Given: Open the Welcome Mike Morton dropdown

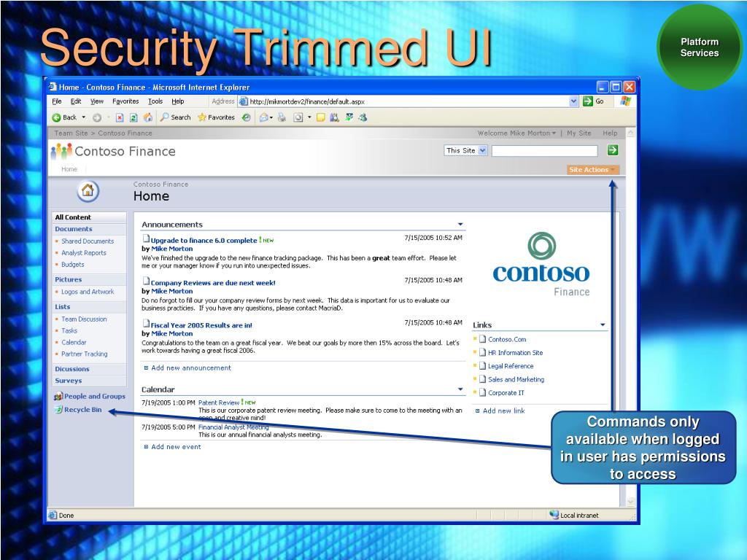Looking at the screenshot, I should [x=517, y=133].
